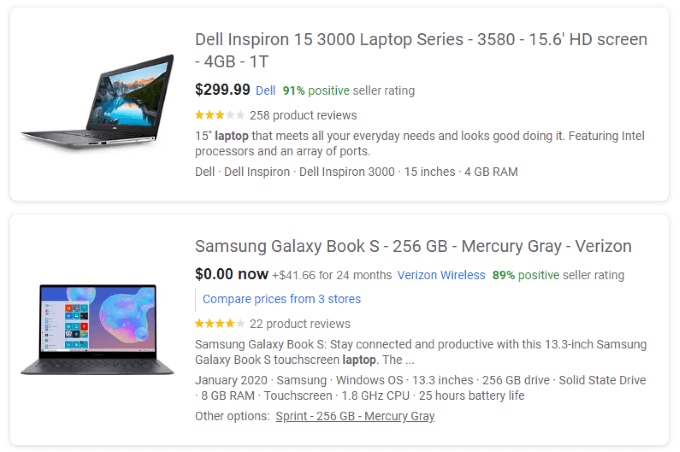Click the Samsung Galaxy Book S thumbnail

click(x=97, y=329)
